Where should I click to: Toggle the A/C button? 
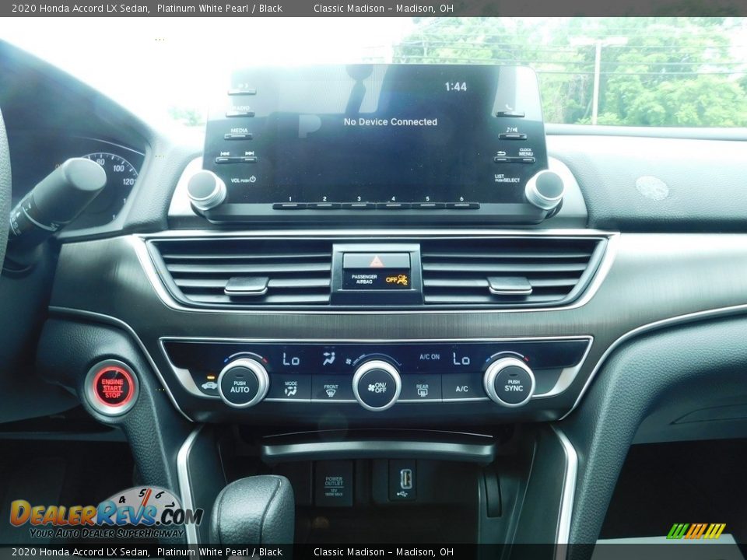pyautogui.click(x=461, y=387)
